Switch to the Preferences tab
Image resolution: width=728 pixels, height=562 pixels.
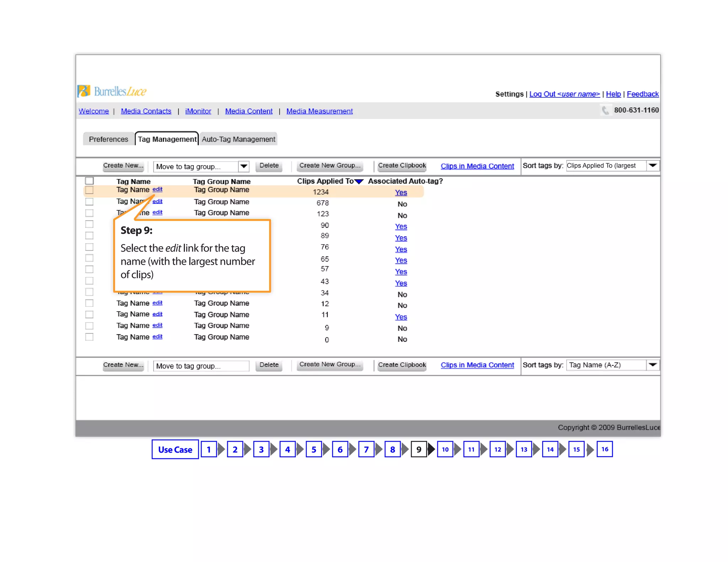(108, 139)
